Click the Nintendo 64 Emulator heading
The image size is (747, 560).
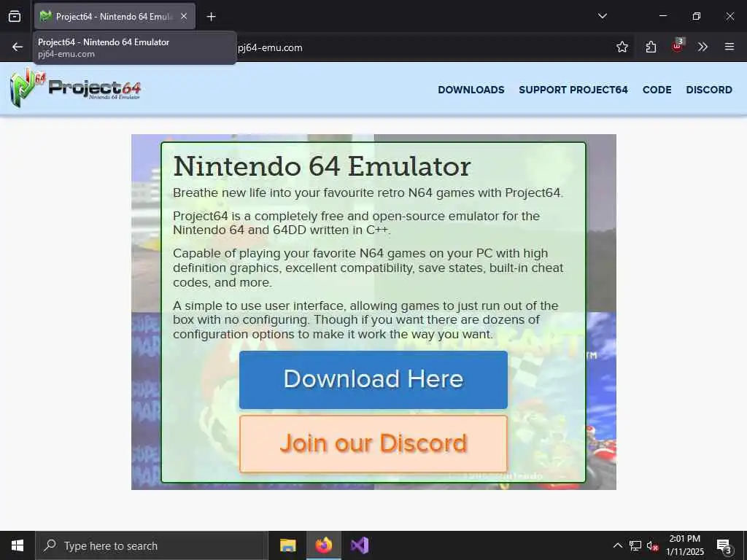click(322, 166)
